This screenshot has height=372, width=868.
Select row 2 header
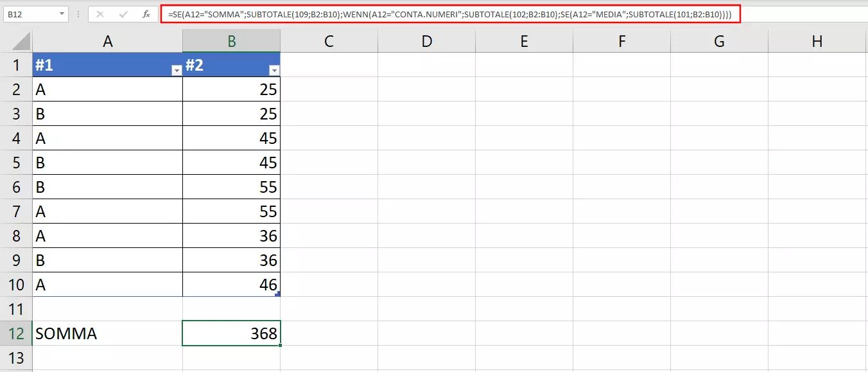[x=16, y=89]
